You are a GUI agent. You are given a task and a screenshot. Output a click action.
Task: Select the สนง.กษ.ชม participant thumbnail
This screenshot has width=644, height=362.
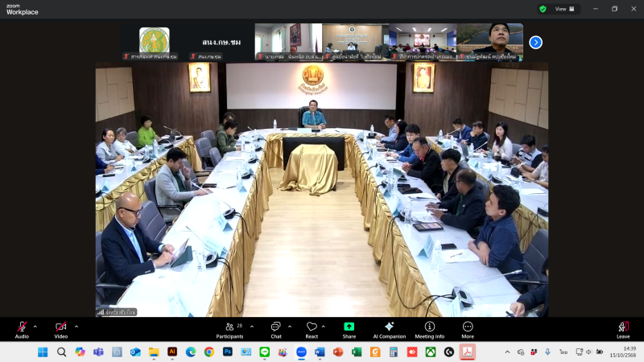[221, 42]
